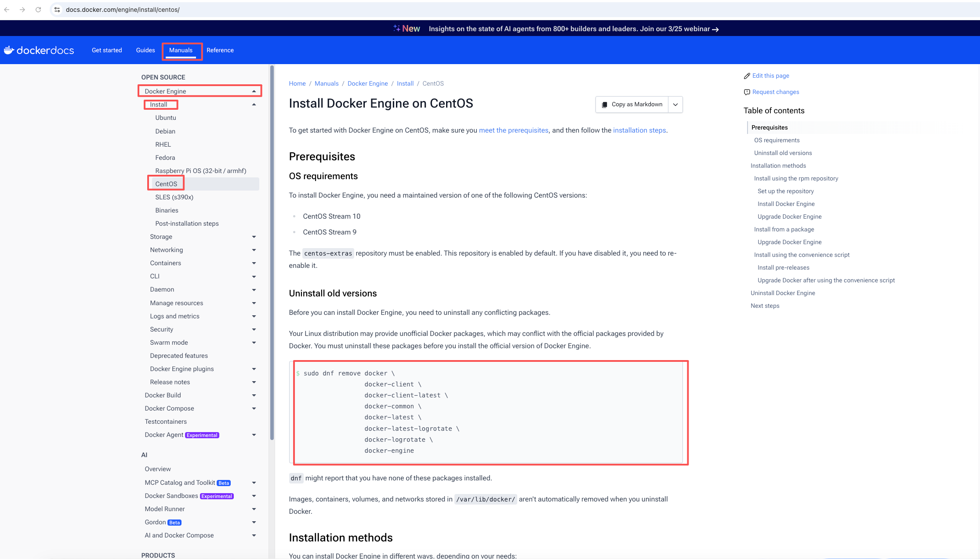Image resolution: width=980 pixels, height=559 pixels.
Task: Expand the Storage section
Action: [x=254, y=237]
